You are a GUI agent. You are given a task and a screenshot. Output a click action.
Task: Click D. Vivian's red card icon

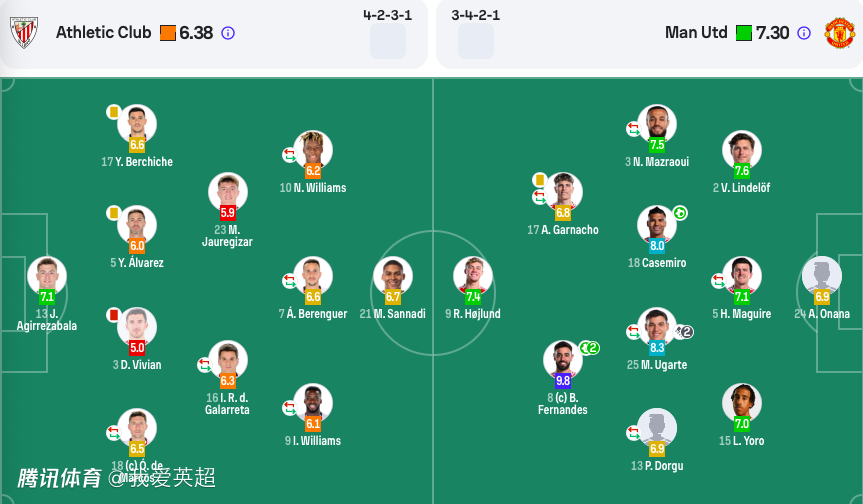point(113,315)
